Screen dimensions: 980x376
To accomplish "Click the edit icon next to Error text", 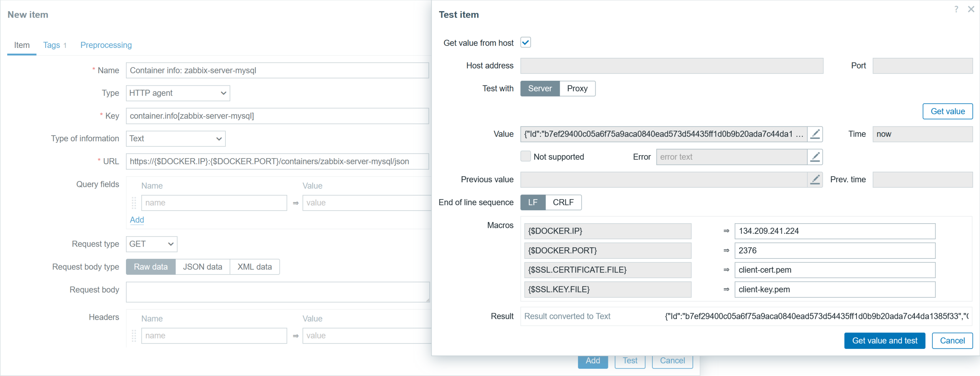I will 815,157.
